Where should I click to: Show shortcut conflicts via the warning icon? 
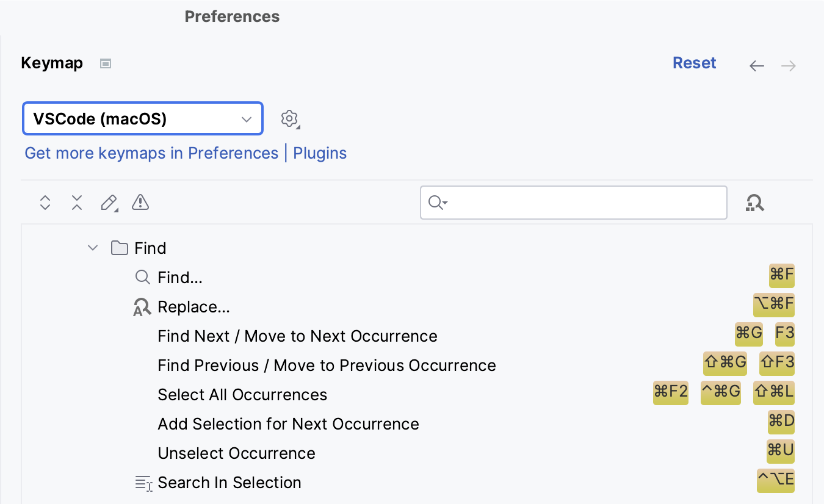coord(140,203)
